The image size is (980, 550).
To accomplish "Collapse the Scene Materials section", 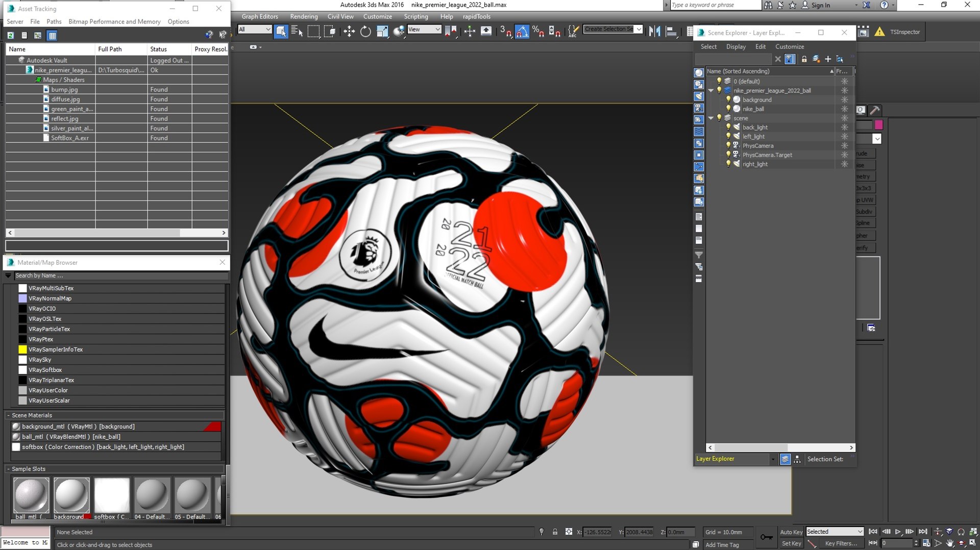I will tap(9, 415).
